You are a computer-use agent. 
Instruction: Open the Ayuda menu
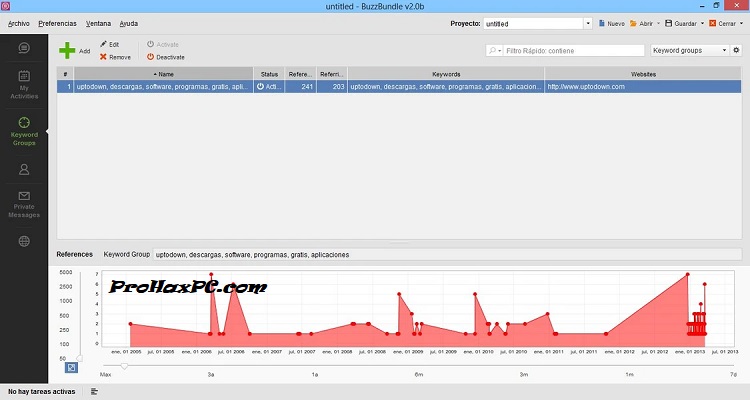pyautogui.click(x=129, y=23)
